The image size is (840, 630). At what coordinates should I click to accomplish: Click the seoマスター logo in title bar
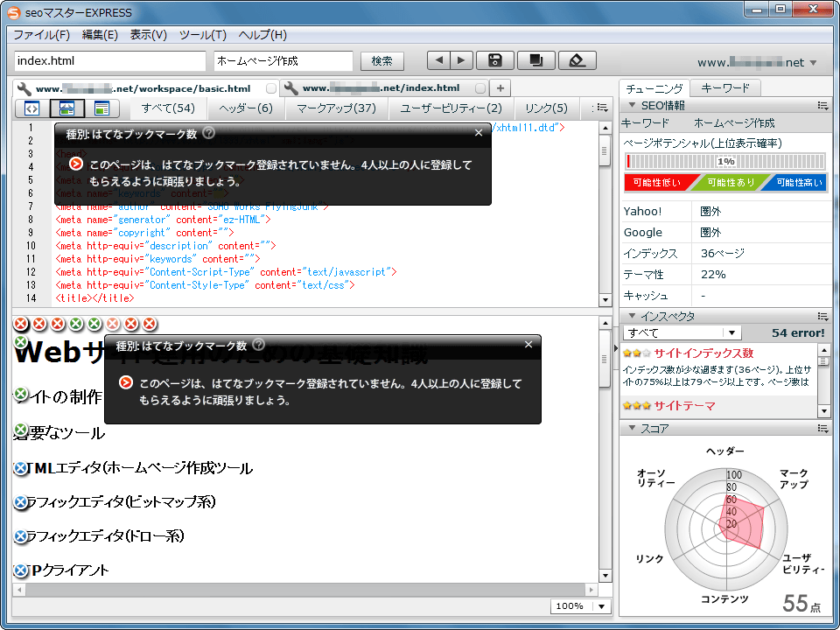(13, 11)
